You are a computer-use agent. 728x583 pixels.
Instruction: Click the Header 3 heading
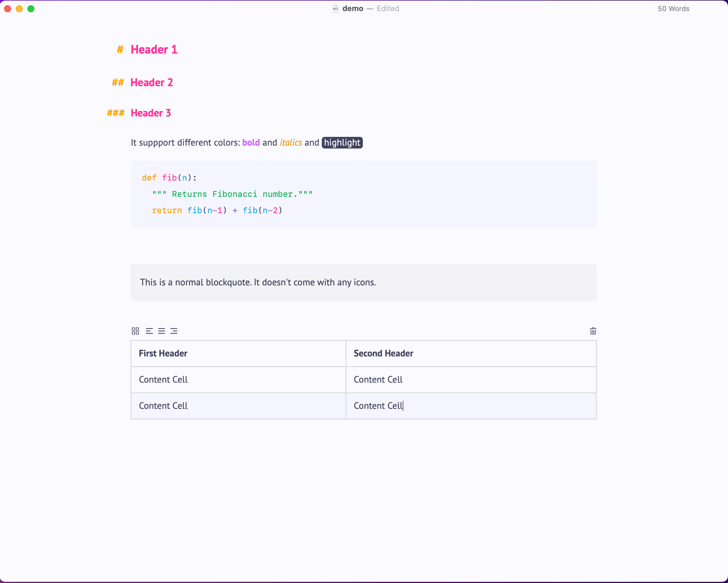pos(151,113)
